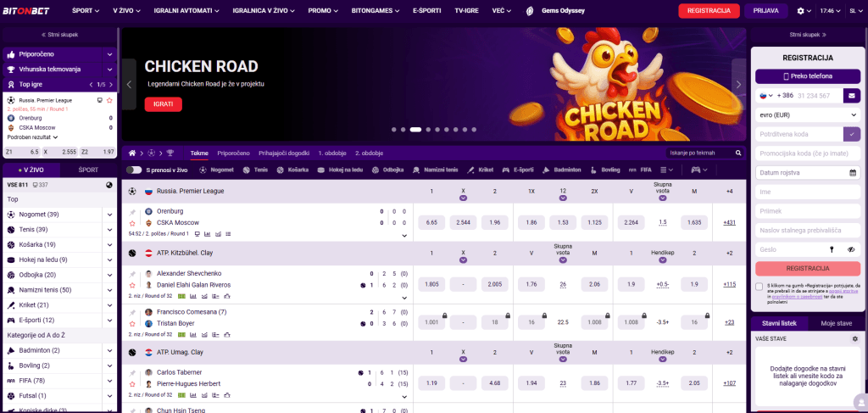Open the ŠPORT menu in the header
This screenshot has width=868, height=413.
coord(86,10)
